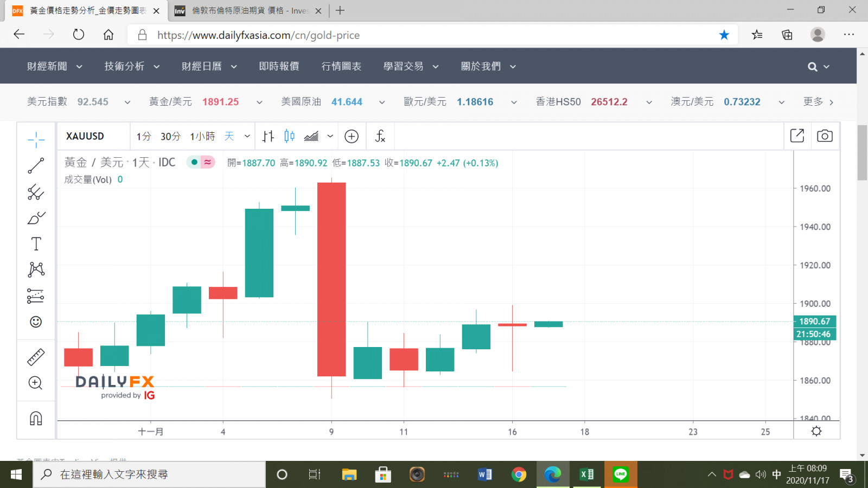Open the 財經新聞 menu
The image size is (868, 488).
pyautogui.click(x=54, y=66)
